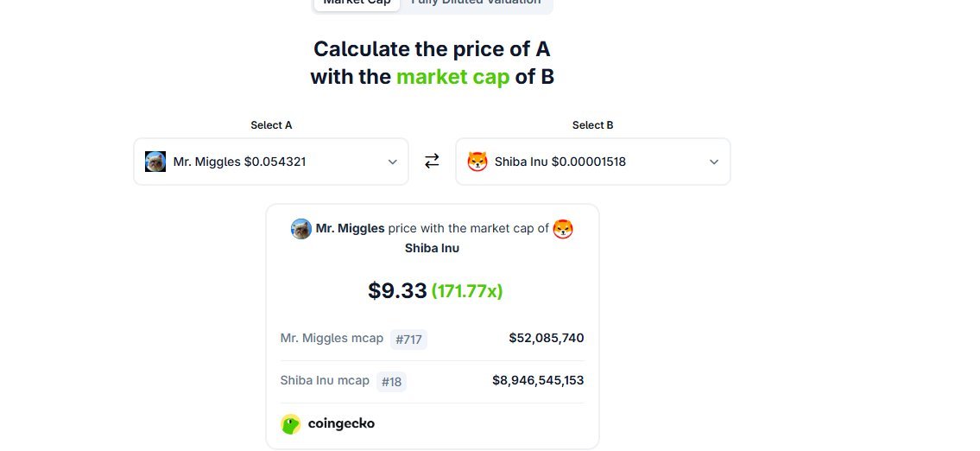980x451 pixels.
Task: Open Shiba Inu $0.00001518 coin selector
Action: point(593,162)
